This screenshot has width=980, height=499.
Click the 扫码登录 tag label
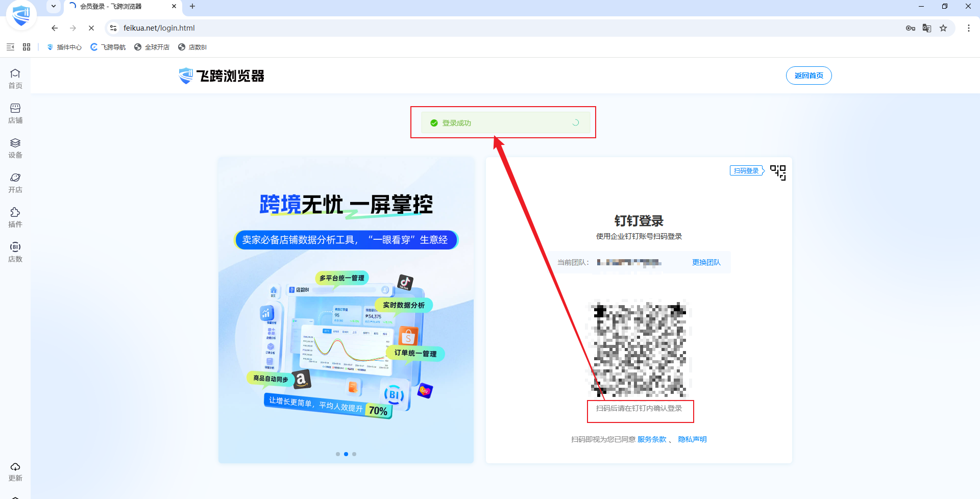[x=746, y=170]
